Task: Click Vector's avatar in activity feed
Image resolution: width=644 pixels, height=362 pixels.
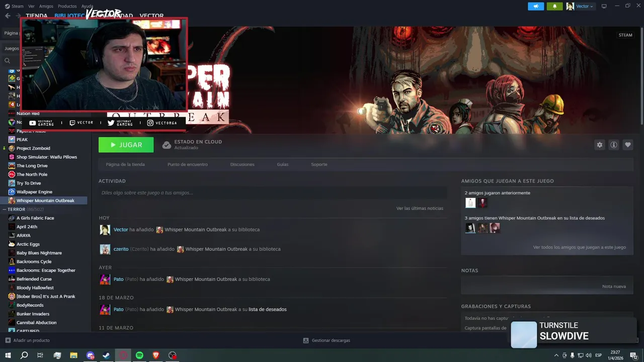Action: pyautogui.click(x=105, y=230)
